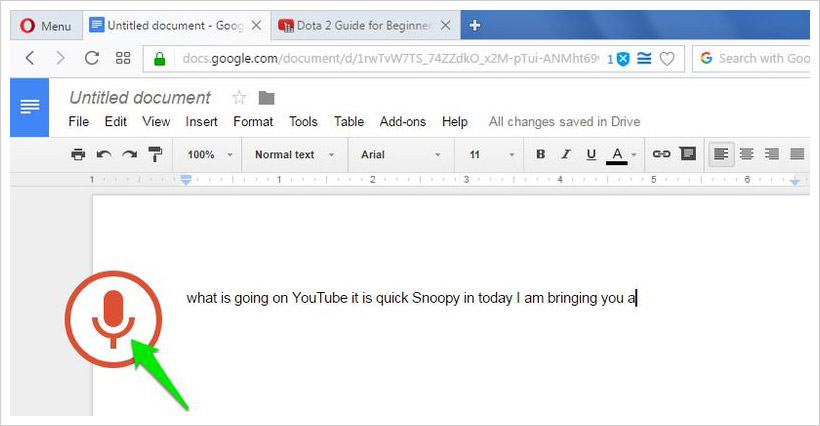820x426 pixels.
Task: Open the Normal text style dropdown
Action: tap(294, 155)
